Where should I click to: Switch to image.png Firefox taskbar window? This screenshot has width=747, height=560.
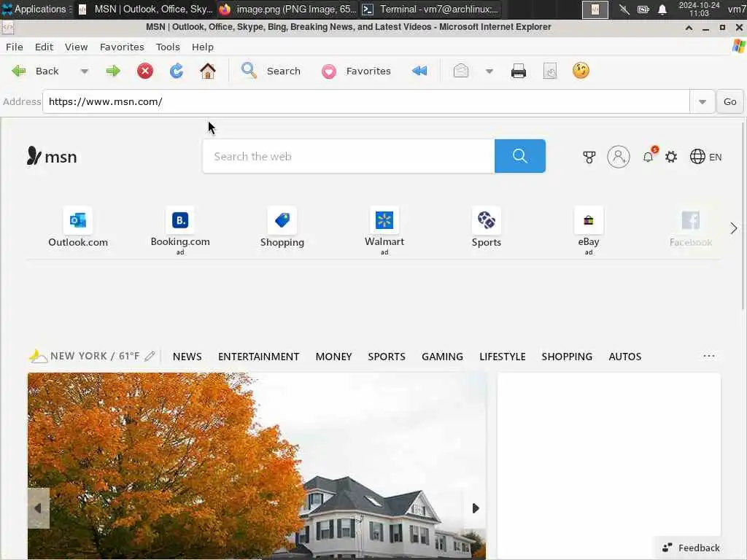coord(287,9)
